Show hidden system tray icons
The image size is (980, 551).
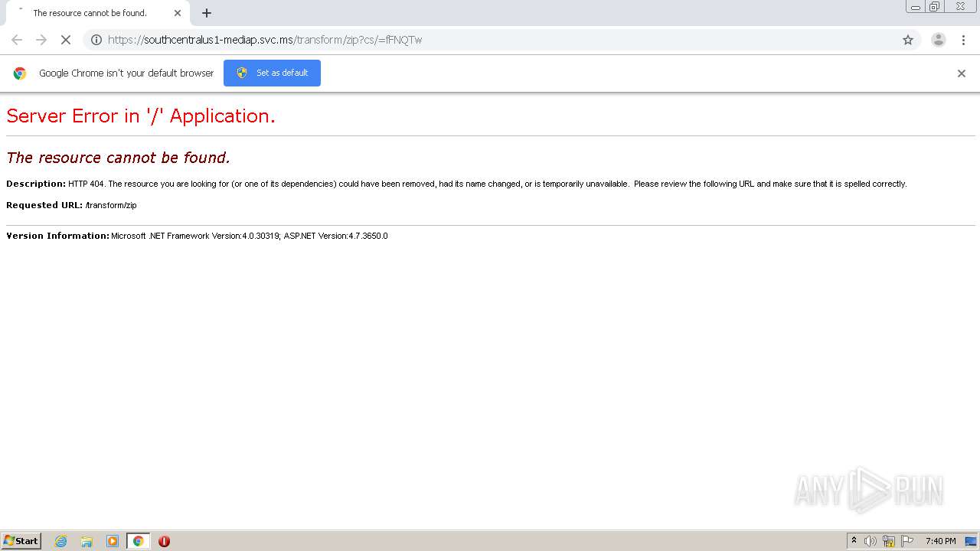point(854,541)
